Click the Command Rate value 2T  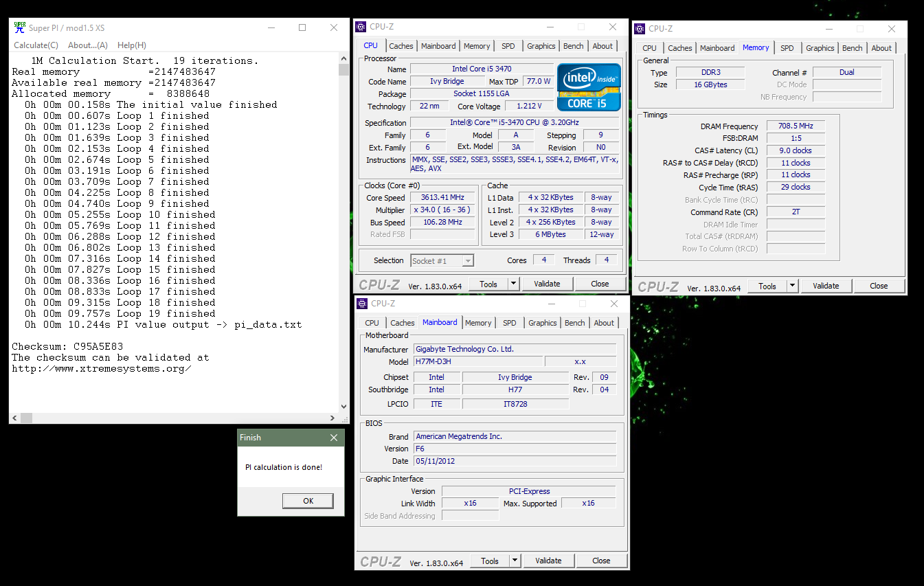click(796, 212)
